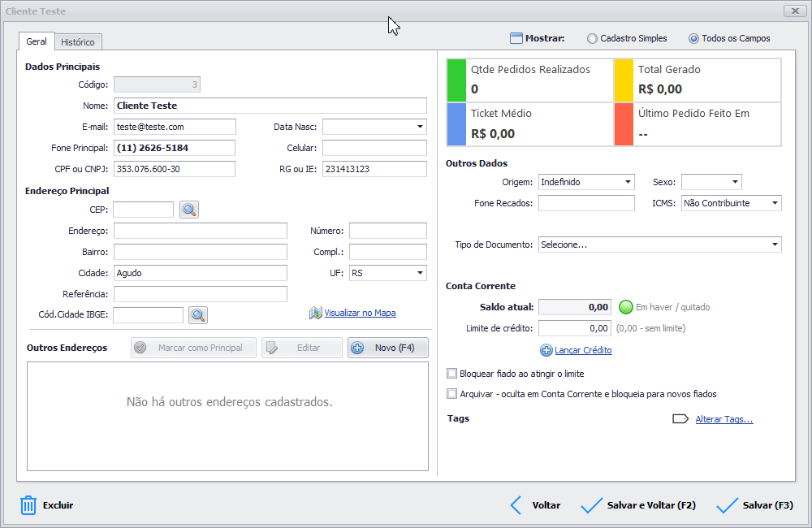Click the Limite de crédito input field
The height and width of the screenshot is (528, 812).
point(575,328)
